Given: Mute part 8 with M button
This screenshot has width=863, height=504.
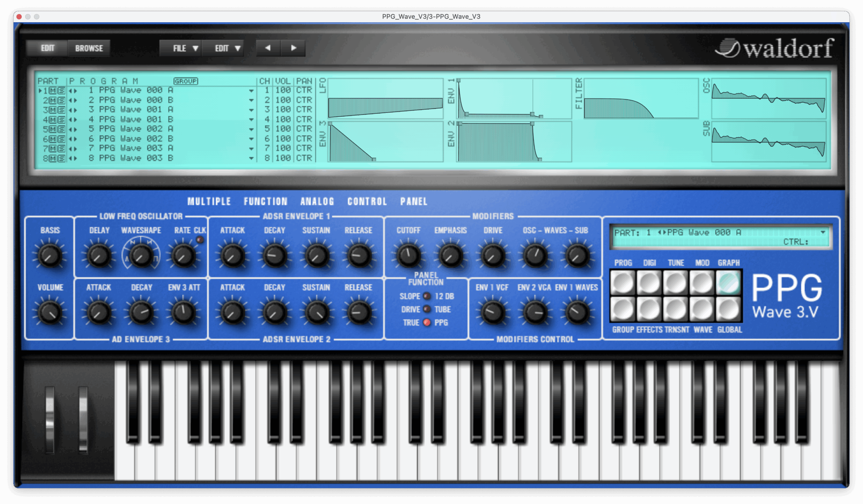Looking at the screenshot, I should [x=53, y=158].
